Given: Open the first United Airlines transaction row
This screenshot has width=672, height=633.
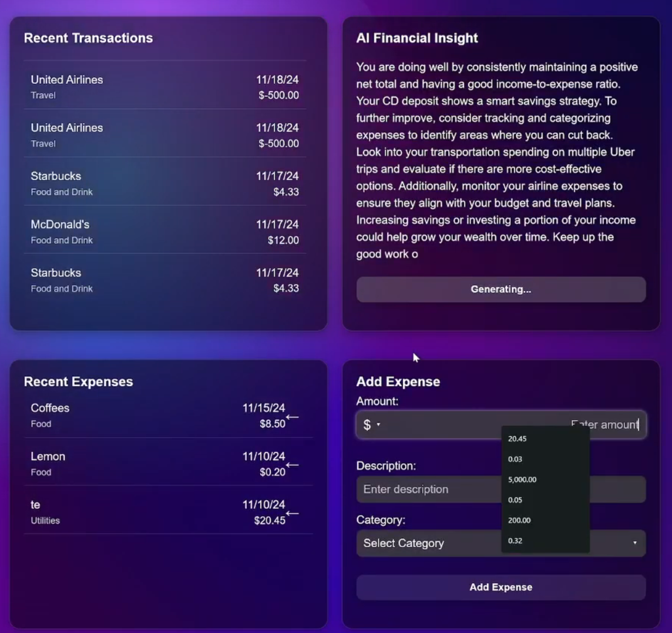Looking at the screenshot, I should coord(164,87).
